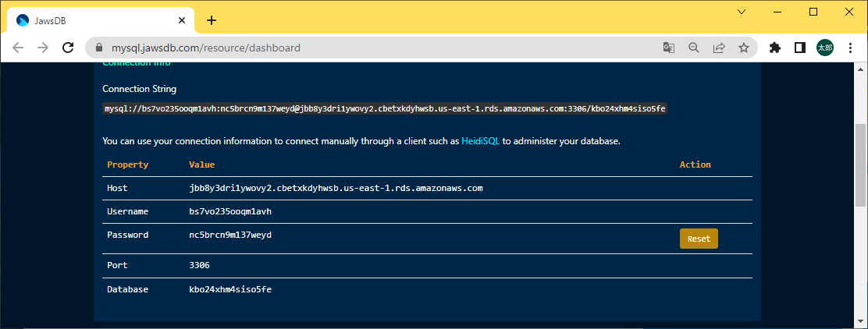Click the Property column header
The image size is (868, 329).
128,164
